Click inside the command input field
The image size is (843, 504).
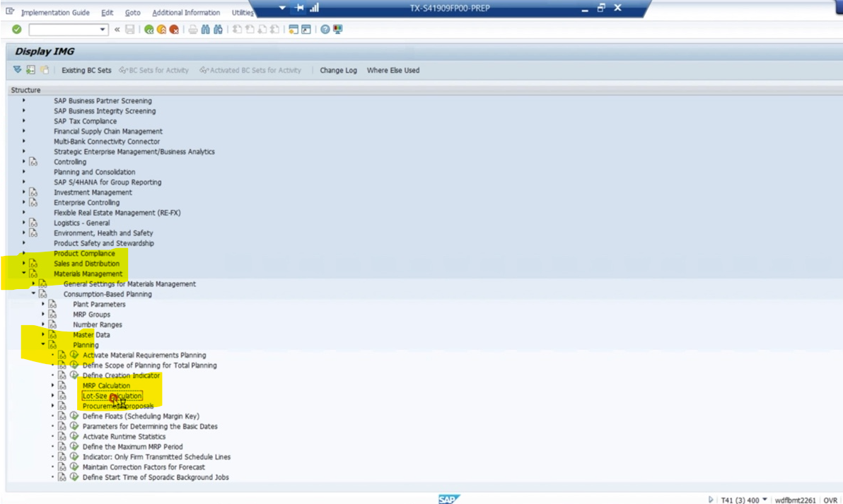[x=64, y=30]
